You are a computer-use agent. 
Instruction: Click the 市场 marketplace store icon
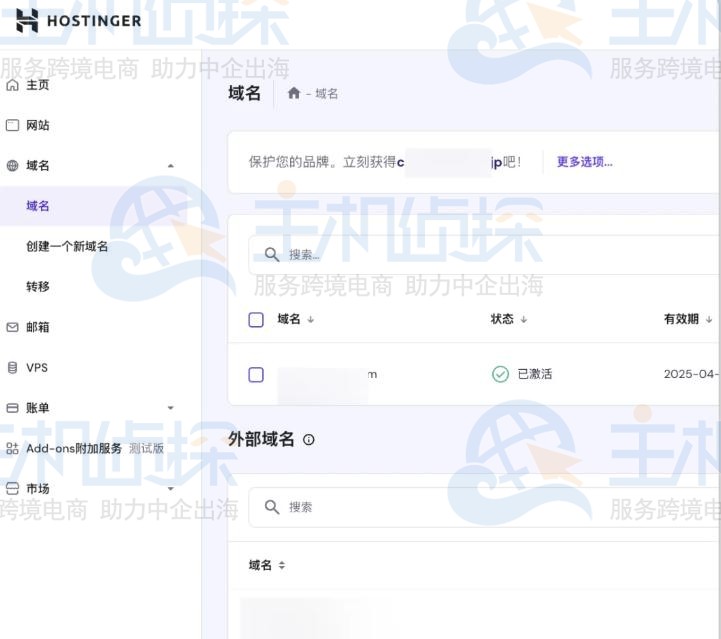coord(12,488)
